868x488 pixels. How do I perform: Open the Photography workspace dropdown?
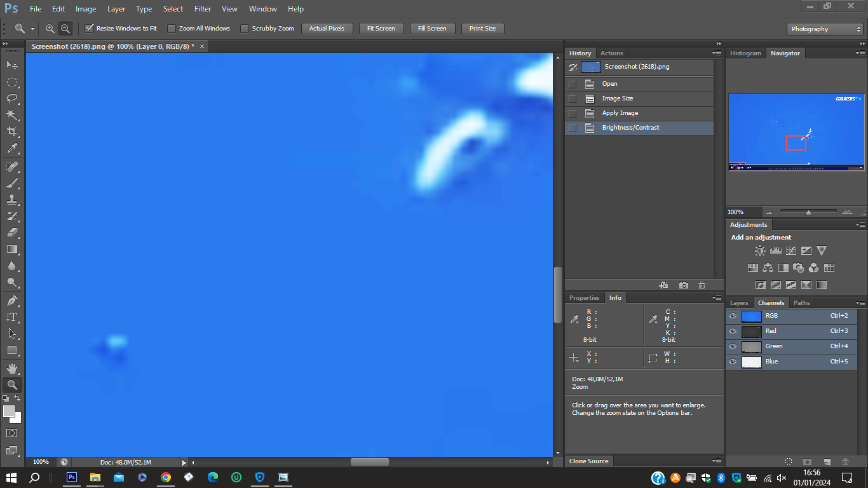pos(825,29)
